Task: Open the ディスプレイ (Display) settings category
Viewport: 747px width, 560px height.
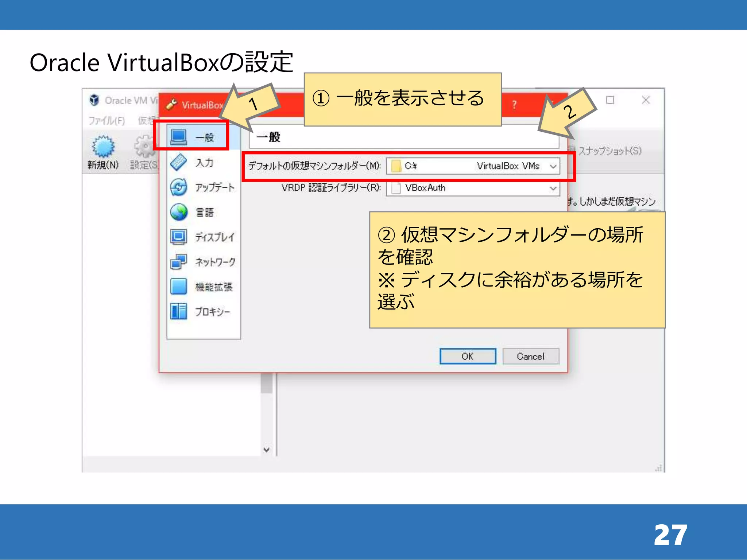Action: click(204, 237)
